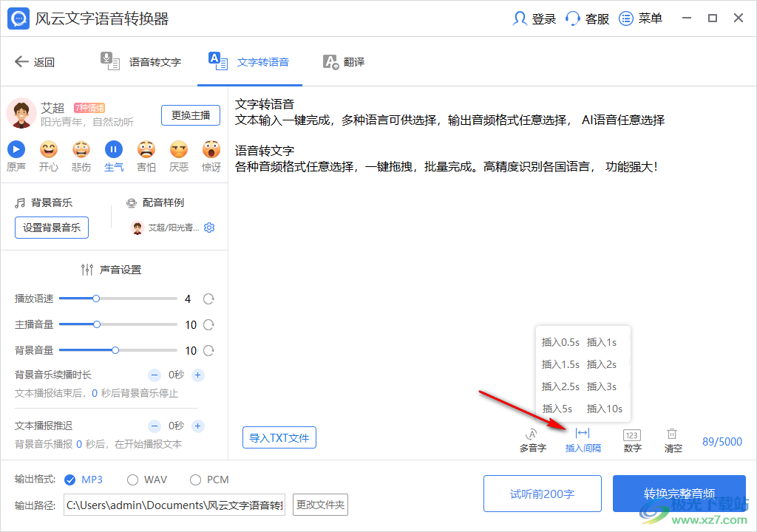
Task: Click 更改文件夹 button
Action: click(x=321, y=505)
